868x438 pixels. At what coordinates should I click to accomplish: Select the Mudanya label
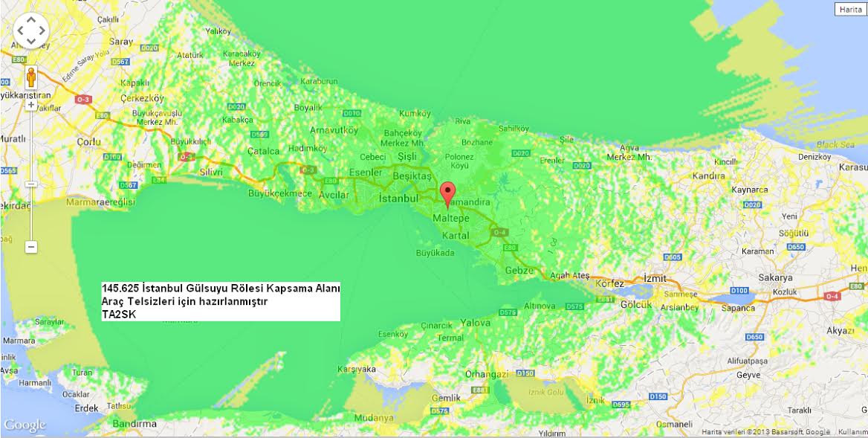pos(375,418)
